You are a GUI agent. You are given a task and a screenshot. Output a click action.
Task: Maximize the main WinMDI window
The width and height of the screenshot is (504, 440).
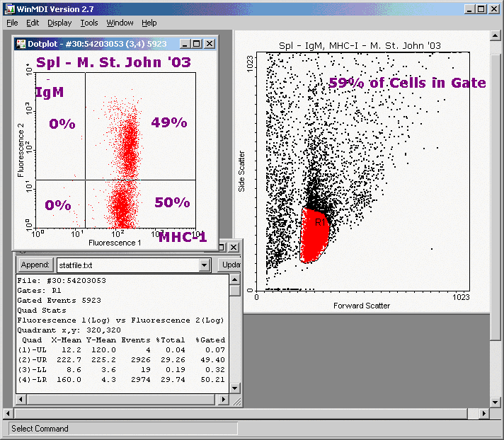coord(481,8)
